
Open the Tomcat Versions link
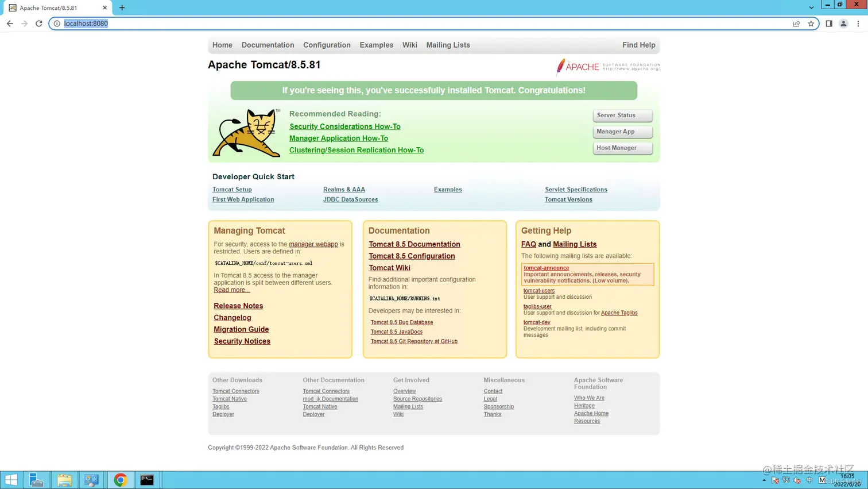(568, 199)
